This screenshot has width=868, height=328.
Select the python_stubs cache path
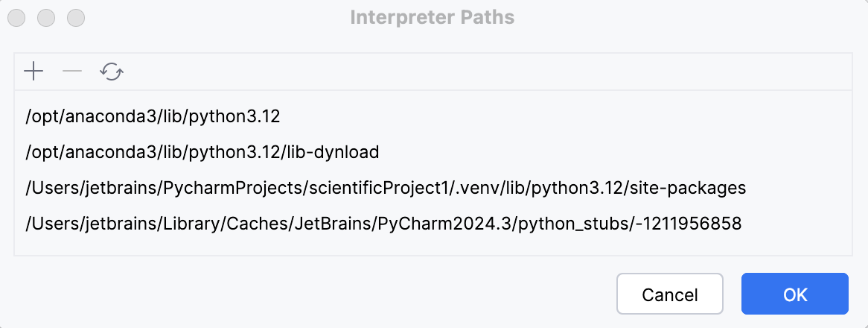(383, 224)
